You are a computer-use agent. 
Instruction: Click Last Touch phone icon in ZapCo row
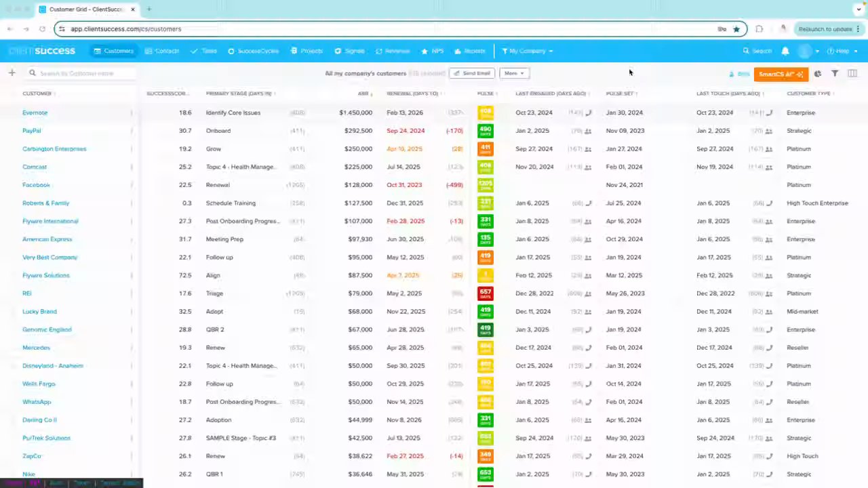pyautogui.click(x=769, y=456)
